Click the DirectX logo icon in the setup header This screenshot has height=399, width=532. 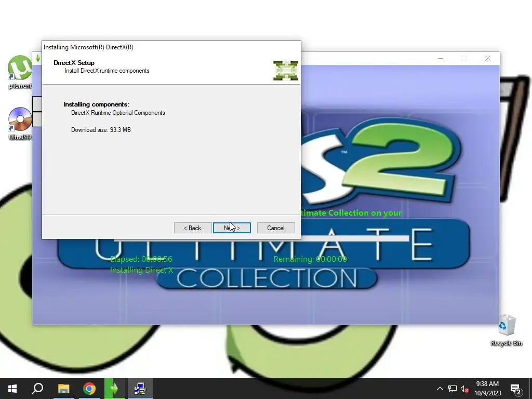(x=286, y=71)
